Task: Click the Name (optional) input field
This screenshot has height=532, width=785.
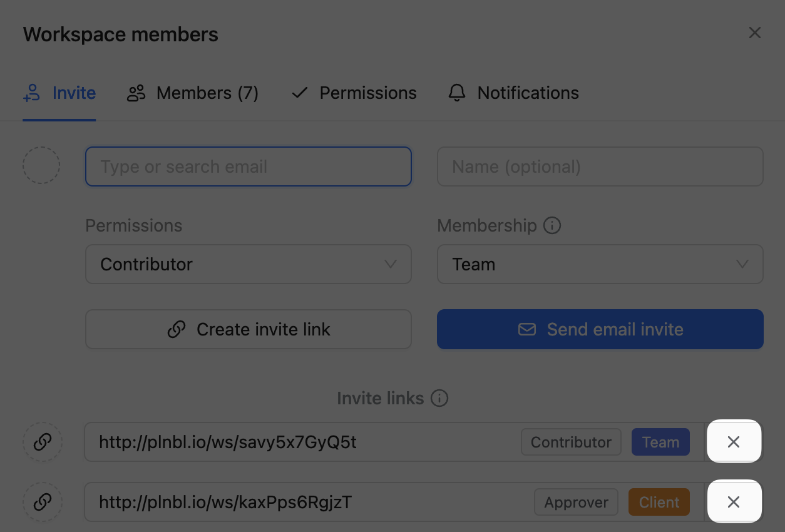Action: [x=600, y=166]
